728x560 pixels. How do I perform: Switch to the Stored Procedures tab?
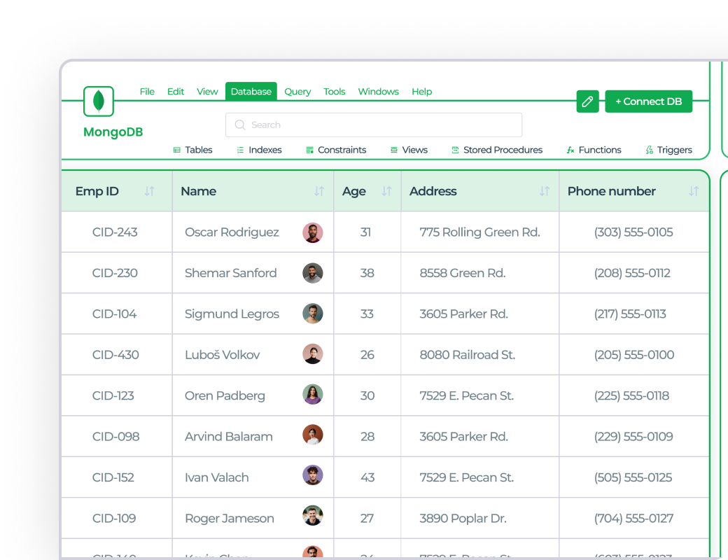click(497, 150)
